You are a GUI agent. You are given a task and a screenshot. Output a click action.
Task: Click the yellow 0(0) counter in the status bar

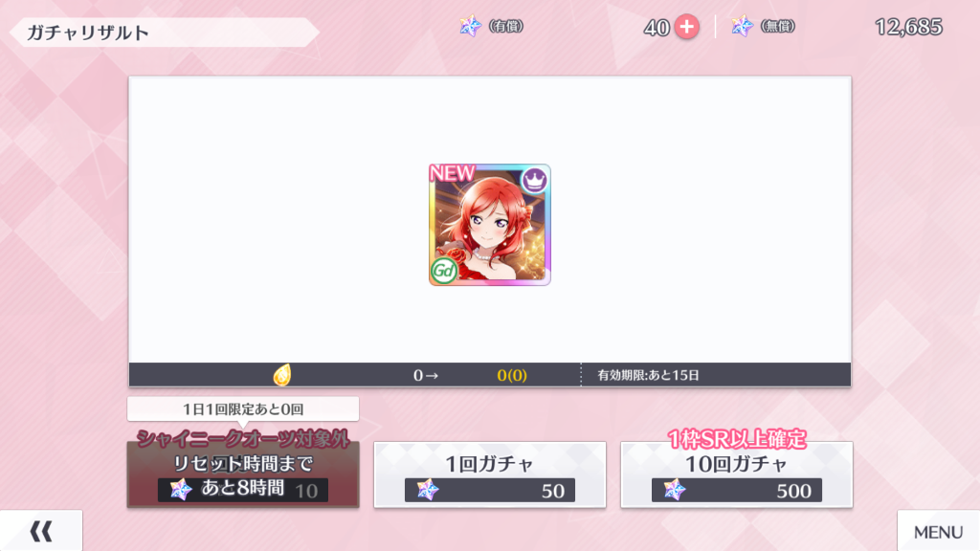pos(512,375)
